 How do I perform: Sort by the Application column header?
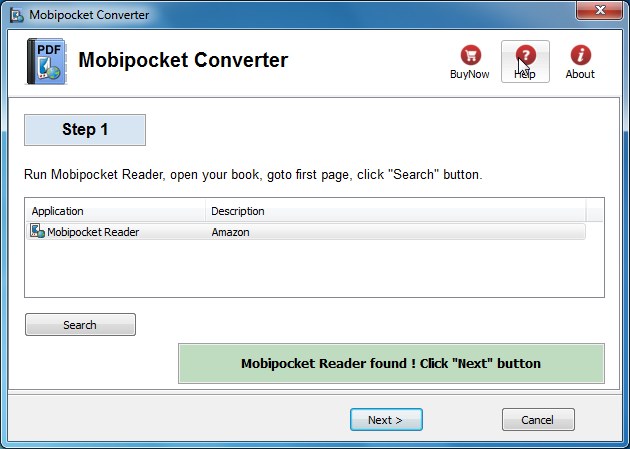115,211
